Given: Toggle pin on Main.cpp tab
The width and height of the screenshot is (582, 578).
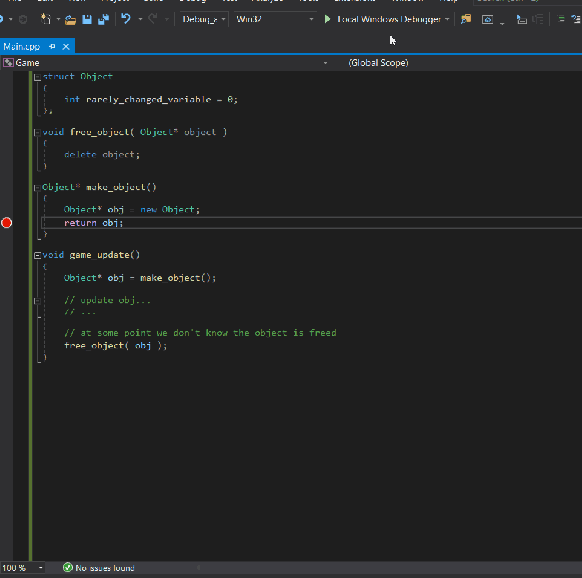Looking at the screenshot, I should click(52, 46).
